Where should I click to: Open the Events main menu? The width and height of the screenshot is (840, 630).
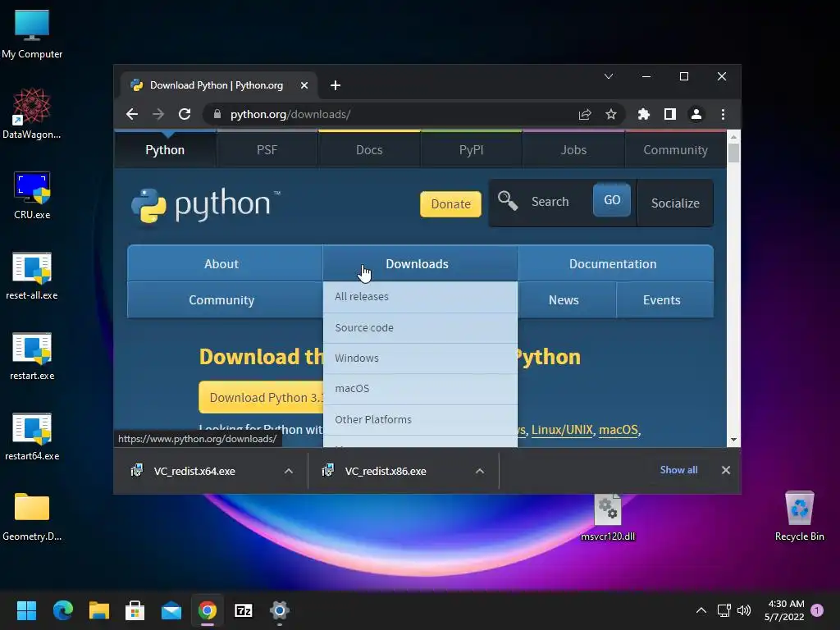[x=664, y=300]
